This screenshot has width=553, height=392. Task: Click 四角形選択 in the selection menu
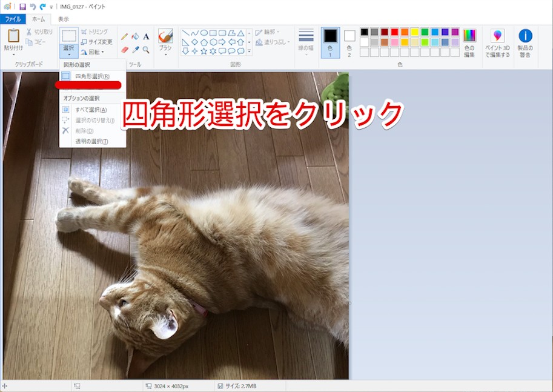tap(92, 76)
